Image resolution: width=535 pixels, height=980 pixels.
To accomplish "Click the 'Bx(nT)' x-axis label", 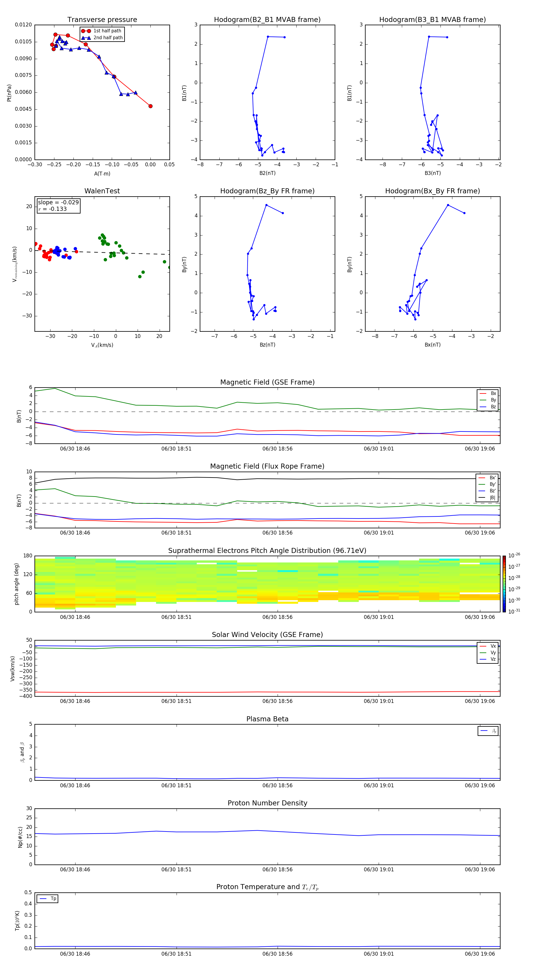I will [432, 345].
